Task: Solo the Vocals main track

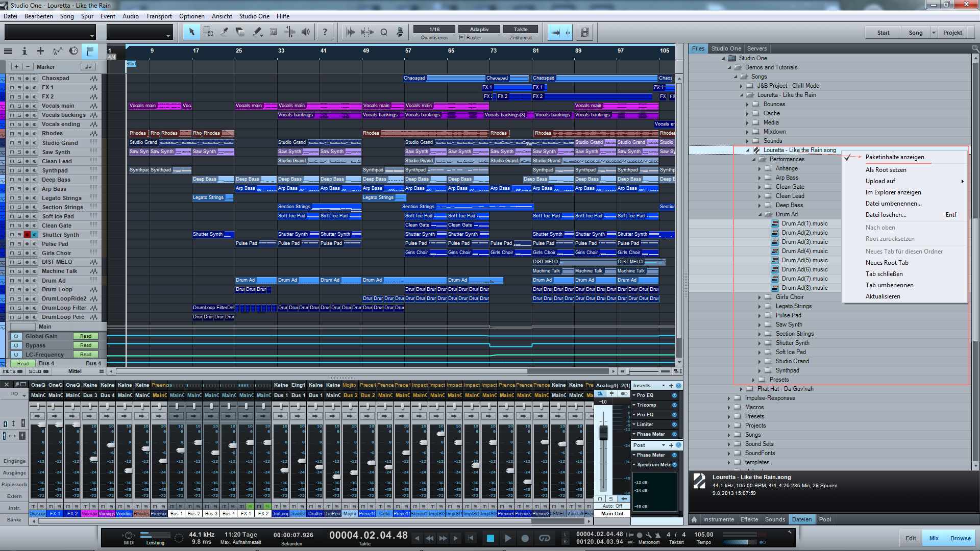Action: coord(19,106)
